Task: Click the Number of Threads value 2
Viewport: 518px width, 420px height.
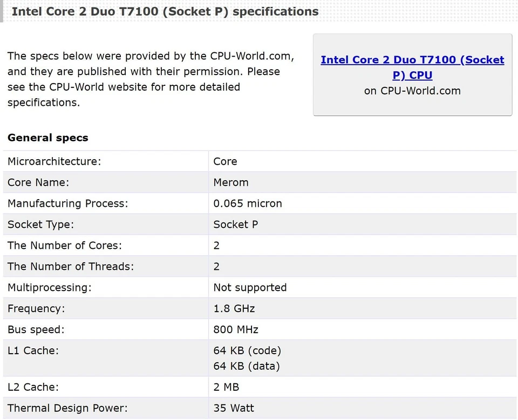Action: [216, 266]
